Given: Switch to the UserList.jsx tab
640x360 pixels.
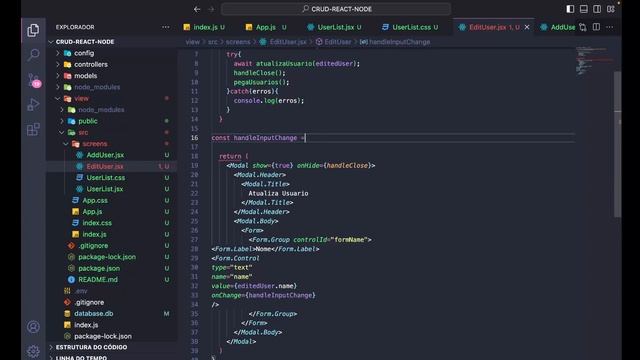Looking at the screenshot, I should tap(335, 27).
